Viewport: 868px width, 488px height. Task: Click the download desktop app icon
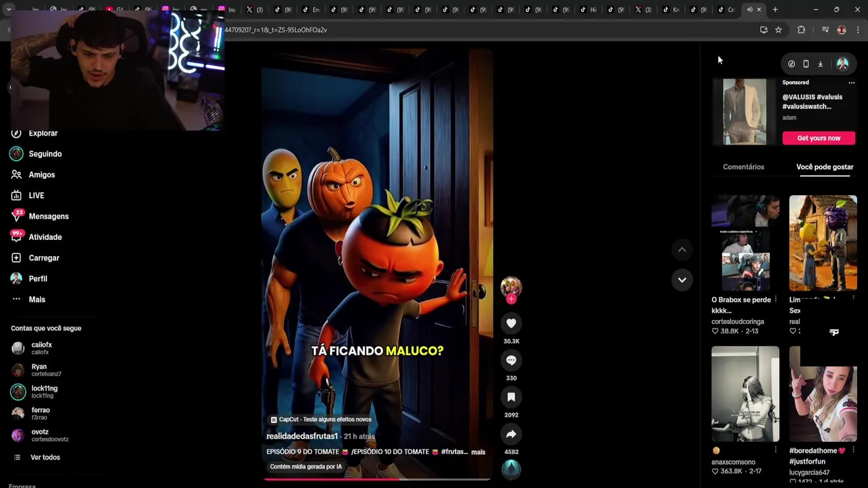(821, 64)
